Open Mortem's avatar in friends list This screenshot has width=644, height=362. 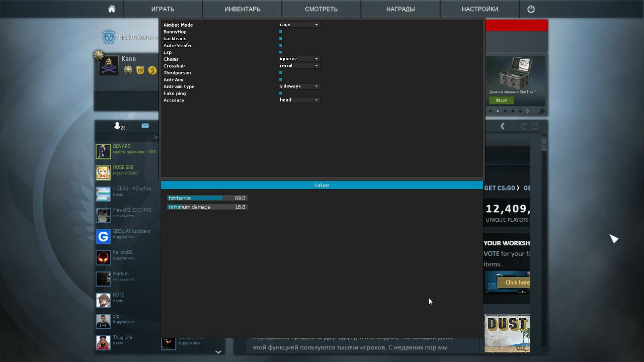click(103, 279)
